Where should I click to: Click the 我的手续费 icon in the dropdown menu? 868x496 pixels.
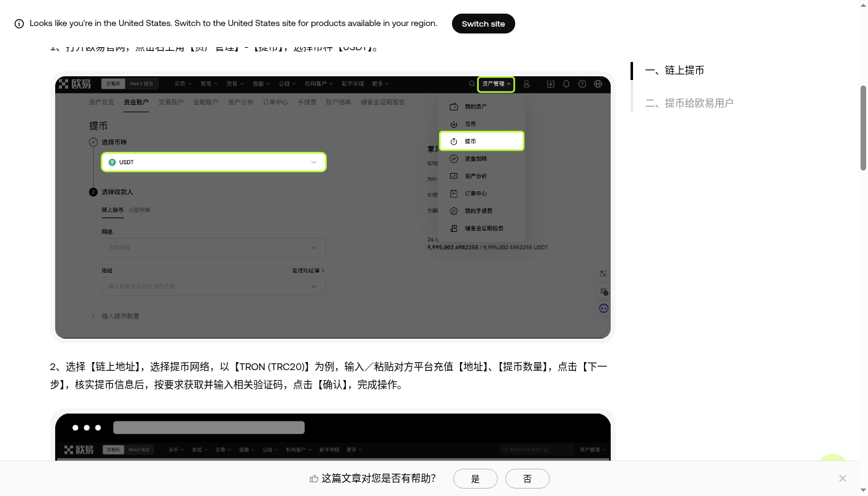(x=454, y=211)
